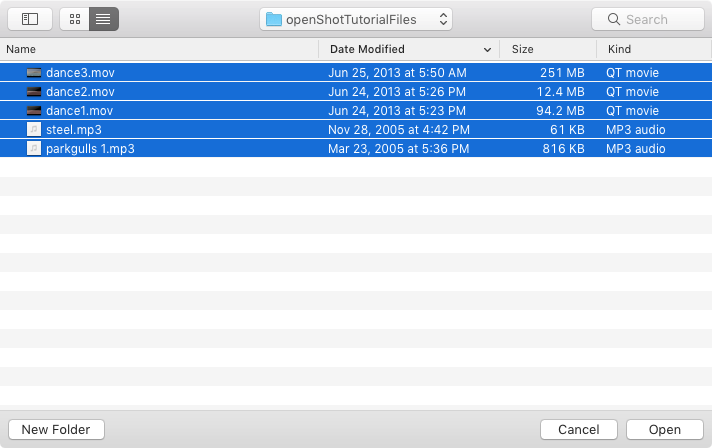Screen dimensions: 712x448
Task: Click MP3 audio kind for steel.mp3
Action: click(635, 130)
